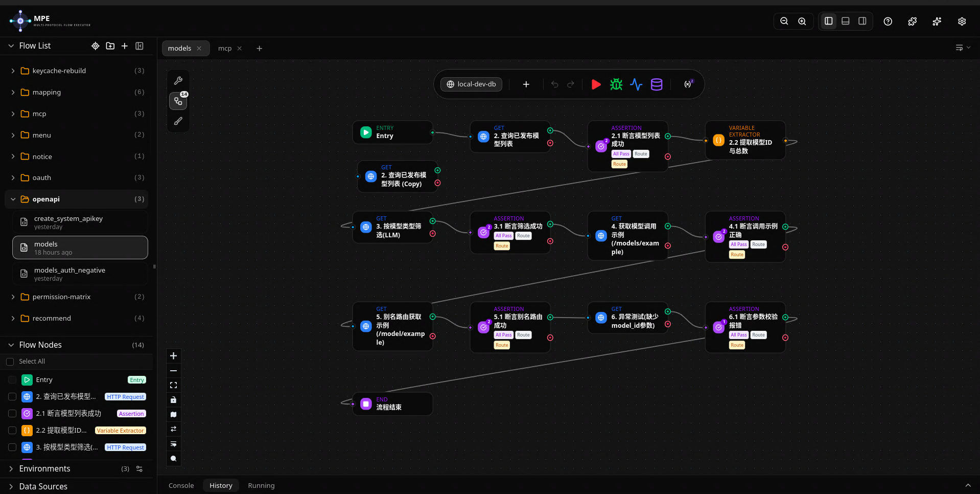Zoom out using the top-right magnifier minus

(784, 21)
